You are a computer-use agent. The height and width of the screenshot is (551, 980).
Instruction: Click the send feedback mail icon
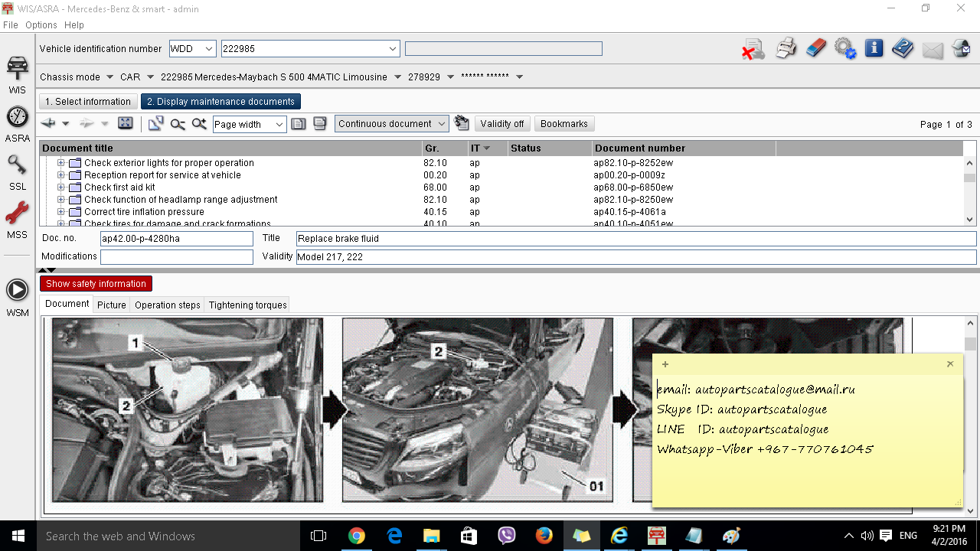tap(962, 49)
